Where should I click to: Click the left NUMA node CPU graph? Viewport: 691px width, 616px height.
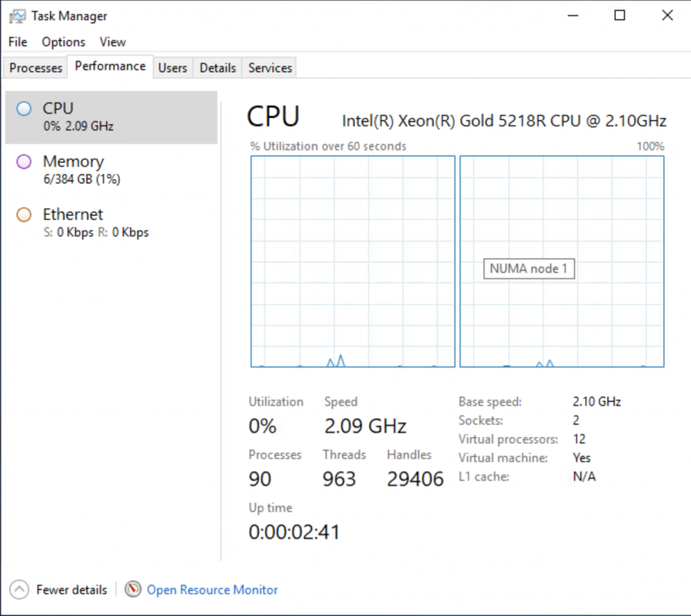click(353, 261)
